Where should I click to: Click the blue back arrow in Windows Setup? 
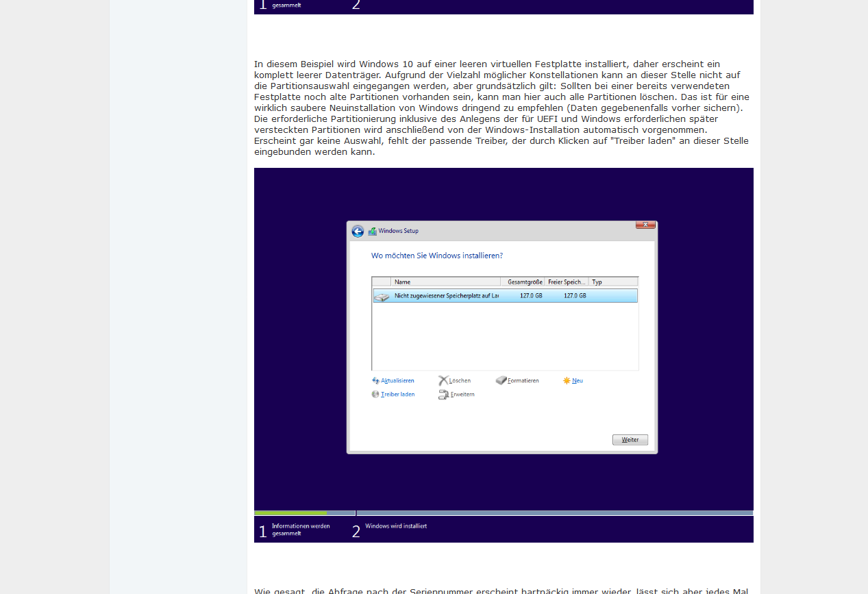tap(358, 232)
